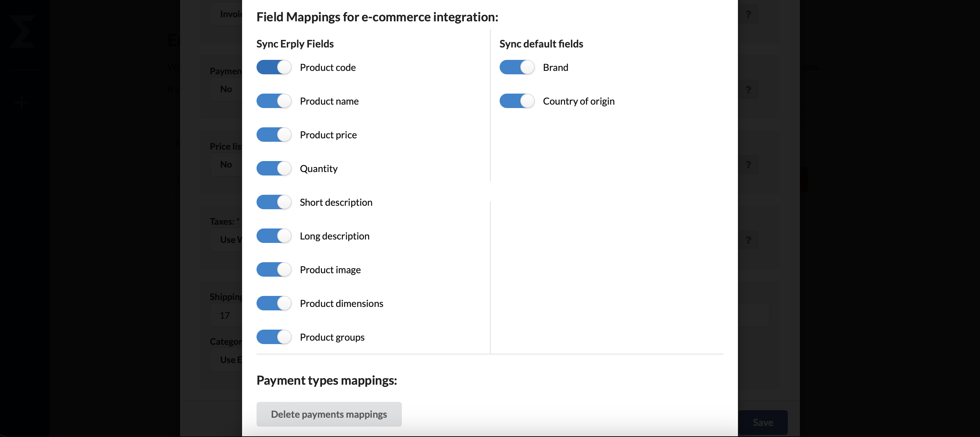Toggle Long description syncing

274,236
